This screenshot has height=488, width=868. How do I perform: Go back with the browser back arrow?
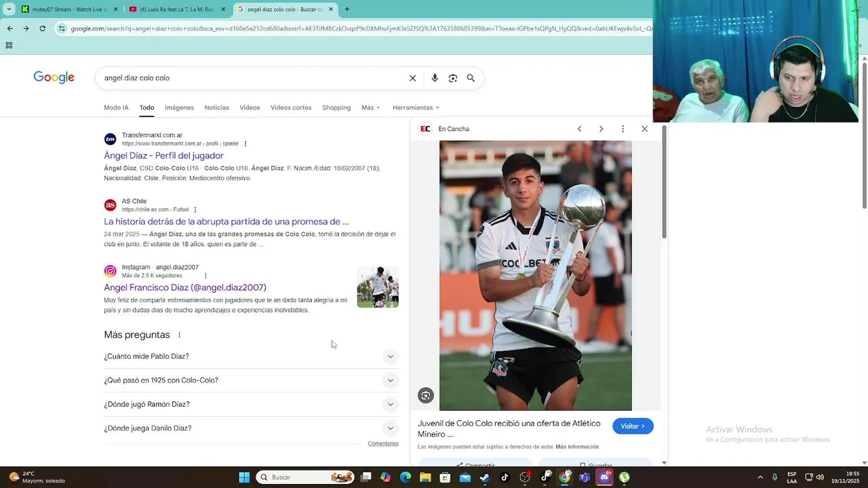click(9, 28)
